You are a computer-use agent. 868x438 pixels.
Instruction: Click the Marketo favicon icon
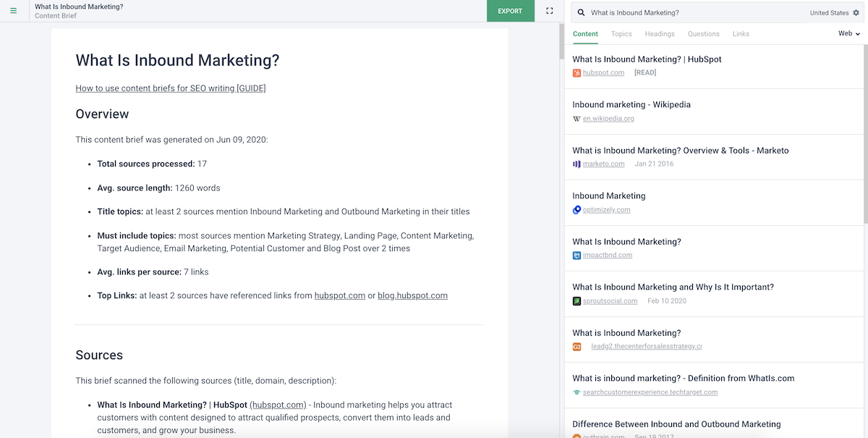[x=576, y=164]
